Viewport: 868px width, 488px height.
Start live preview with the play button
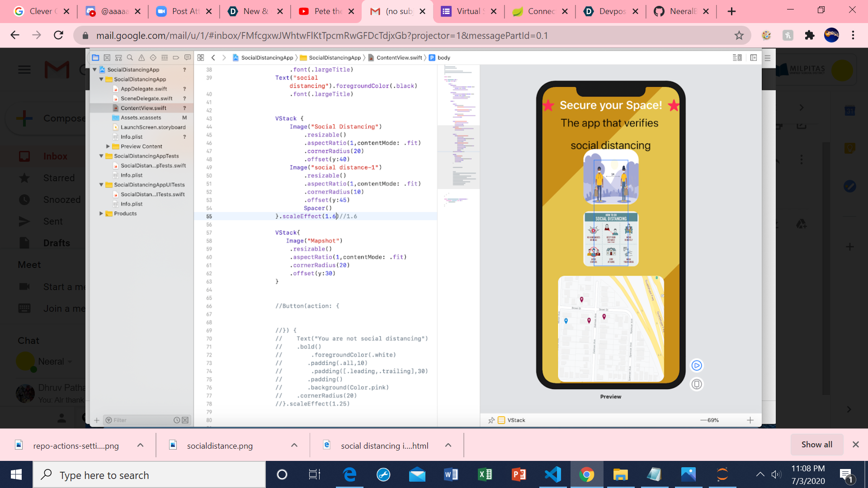(x=696, y=366)
